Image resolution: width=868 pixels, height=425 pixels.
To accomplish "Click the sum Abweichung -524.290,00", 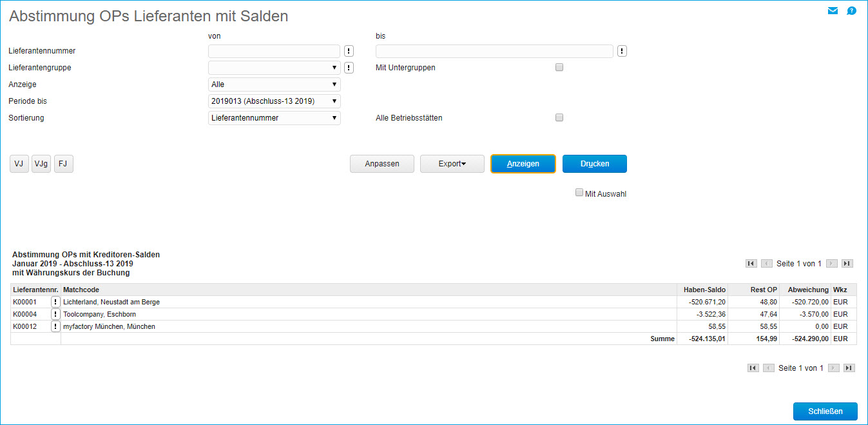I will click(x=809, y=339).
